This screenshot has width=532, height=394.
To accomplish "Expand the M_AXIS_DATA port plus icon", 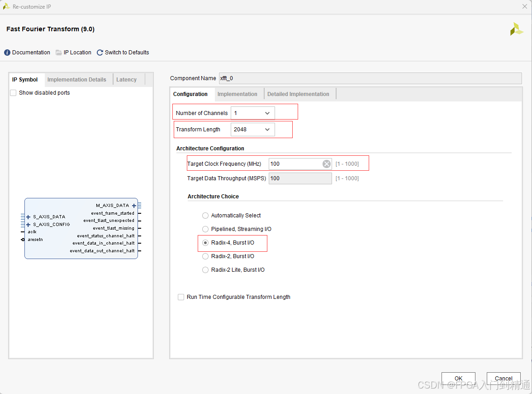I will pos(134,206).
